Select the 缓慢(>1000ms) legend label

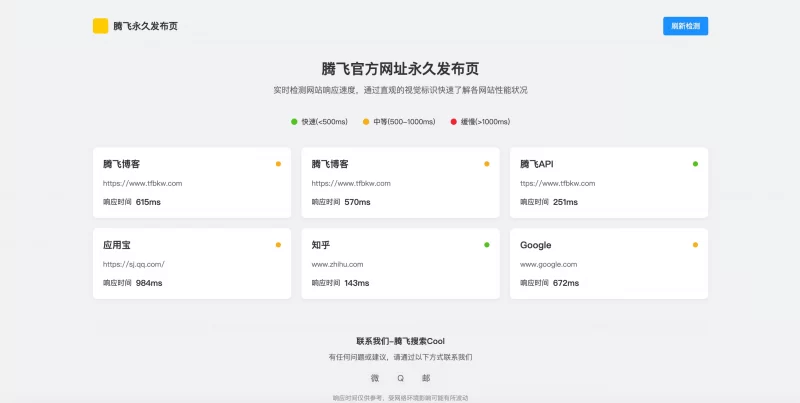click(486, 122)
